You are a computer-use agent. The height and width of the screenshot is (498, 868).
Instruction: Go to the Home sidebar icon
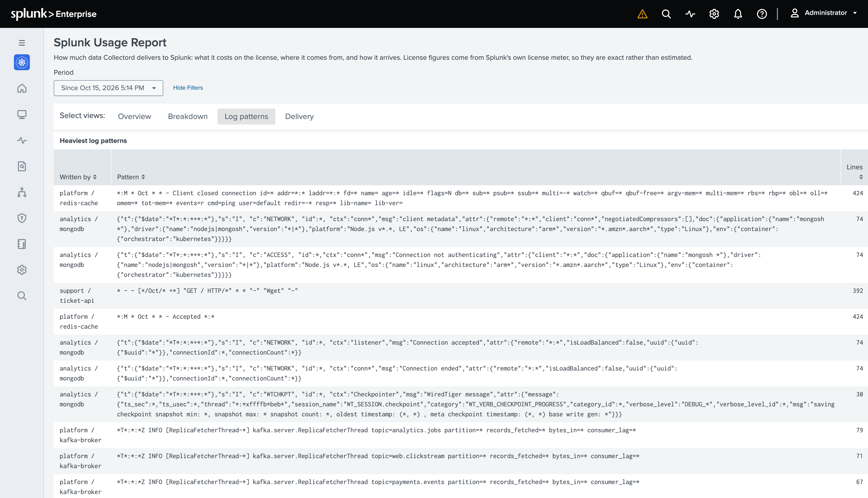(22, 88)
